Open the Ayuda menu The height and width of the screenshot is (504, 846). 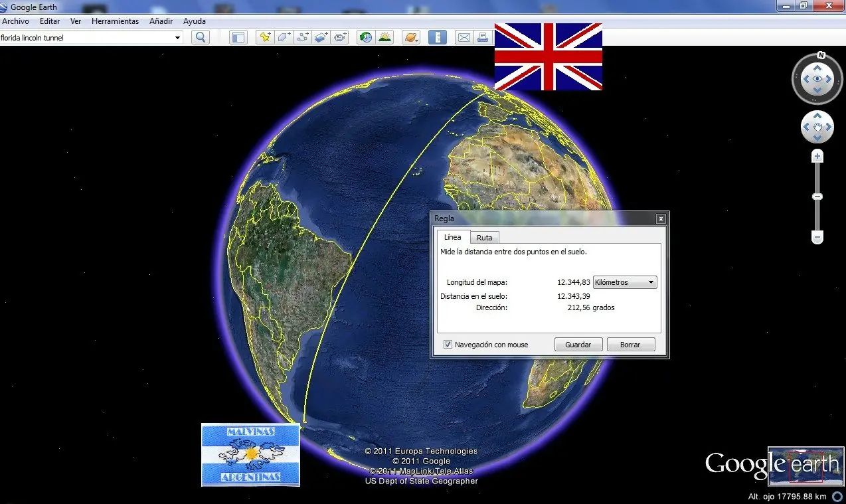point(195,21)
